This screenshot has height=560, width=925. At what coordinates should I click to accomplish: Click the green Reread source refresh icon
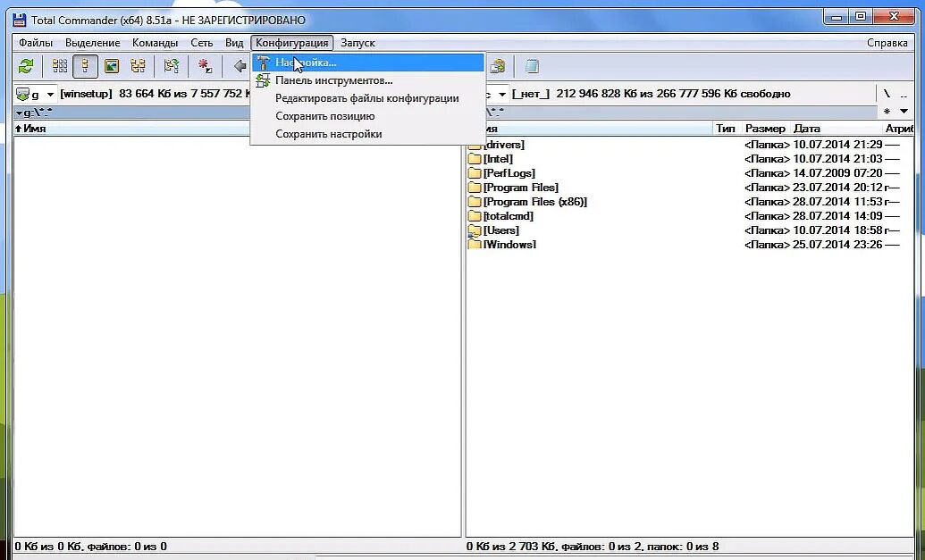click(26, 66)
